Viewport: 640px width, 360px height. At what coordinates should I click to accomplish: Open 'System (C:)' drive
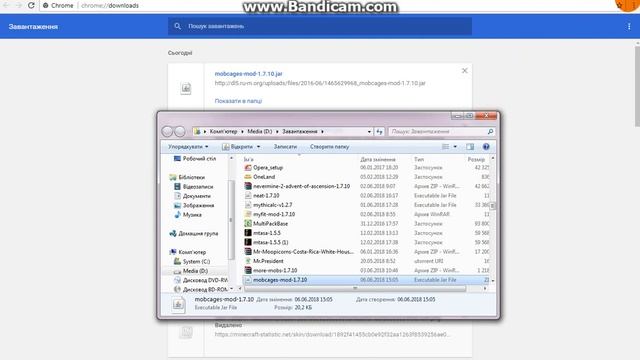(191, 262)
